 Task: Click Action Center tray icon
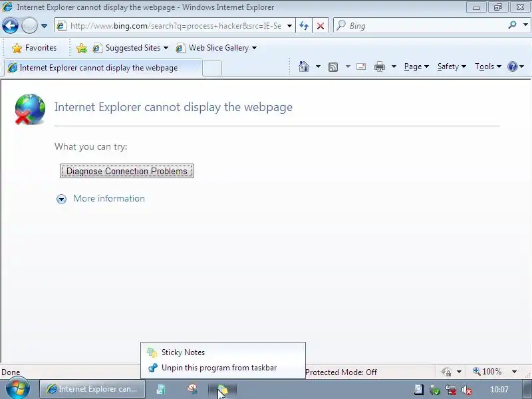point(419,390)
